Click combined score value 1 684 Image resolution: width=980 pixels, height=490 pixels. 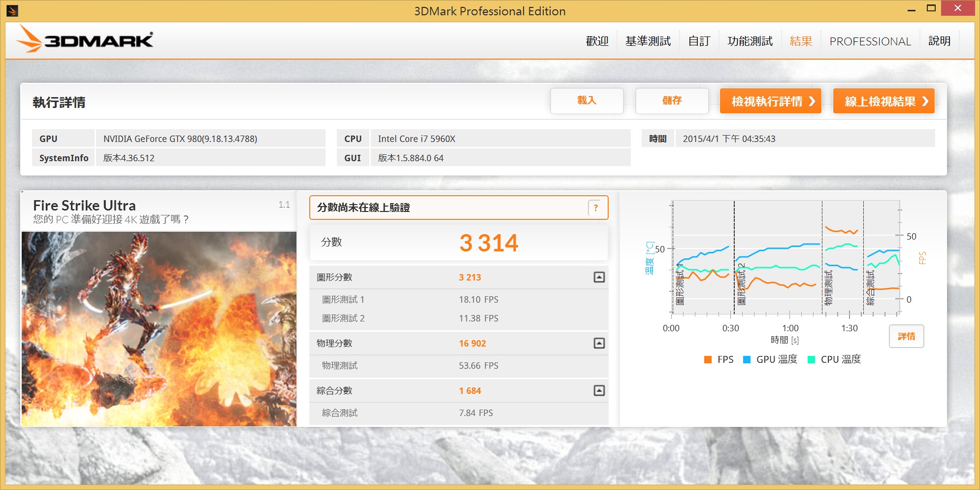(470, 390)
